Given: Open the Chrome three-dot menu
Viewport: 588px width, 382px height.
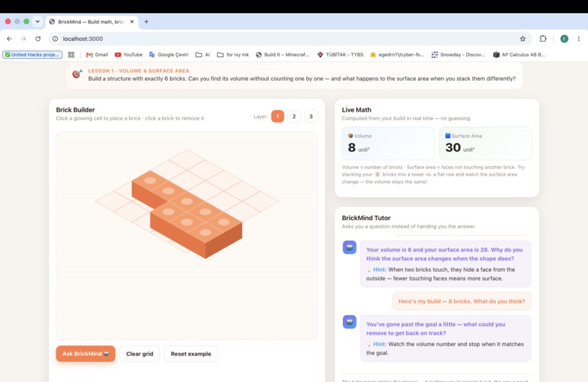Looking at the screenshot, I should coord(579,39).
